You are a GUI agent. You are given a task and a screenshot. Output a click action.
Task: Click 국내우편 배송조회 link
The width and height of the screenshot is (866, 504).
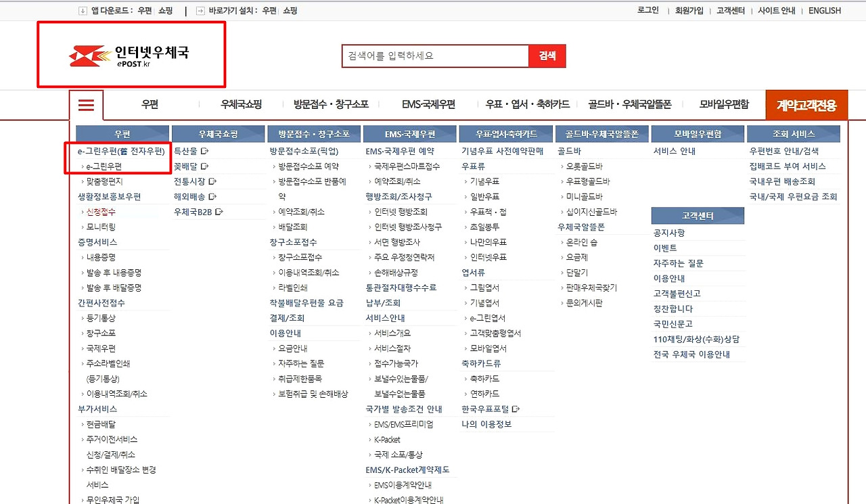(782, 181)
